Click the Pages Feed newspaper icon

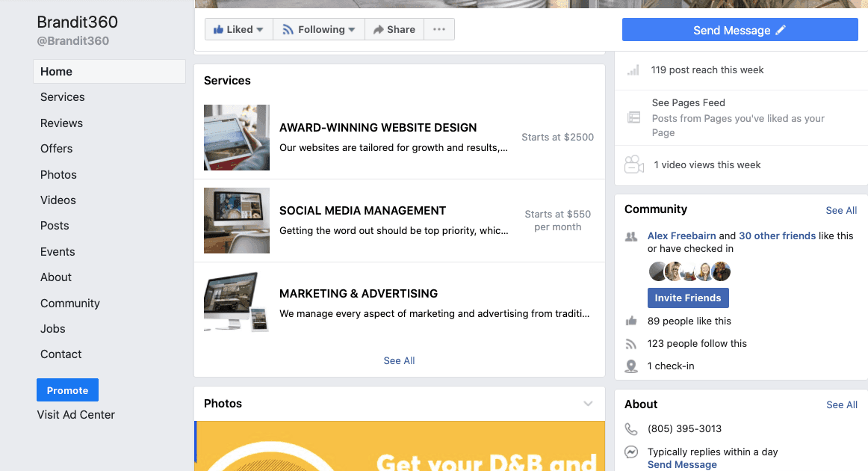pyautogui.click(x=633, y=117)
